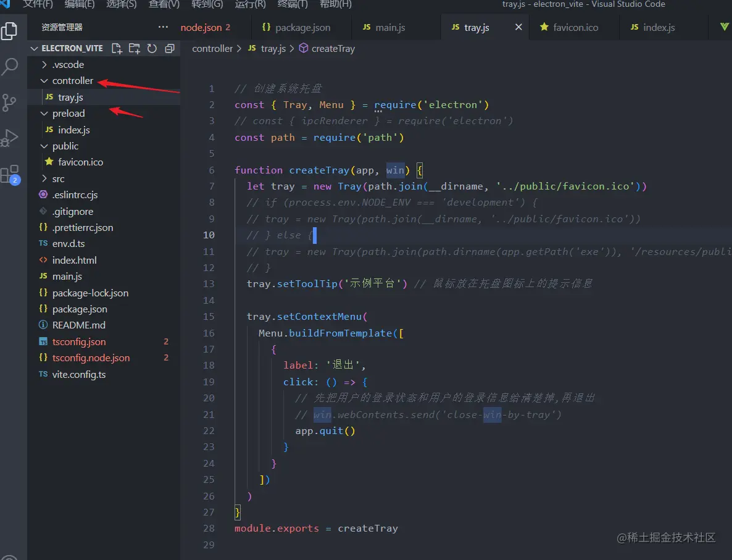This screenshot has width=732, height=560.
Task: Click the ESLint icon beside .eslintrc.cjs
Action: click(43, 194)
